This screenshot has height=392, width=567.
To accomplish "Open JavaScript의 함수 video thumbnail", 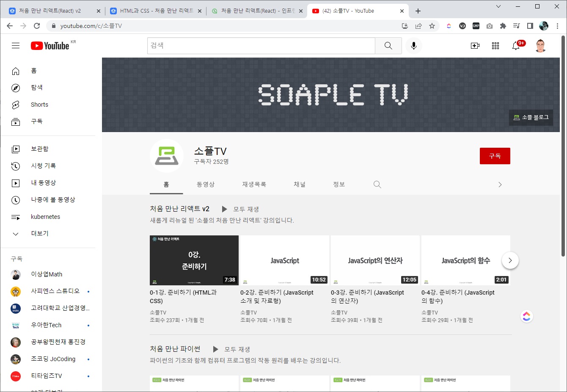I will [466, 260].
